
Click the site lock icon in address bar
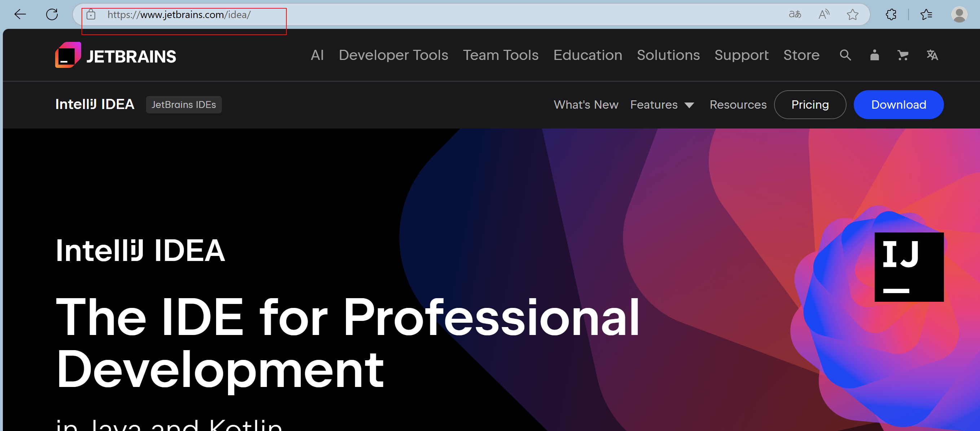point(91,14)
